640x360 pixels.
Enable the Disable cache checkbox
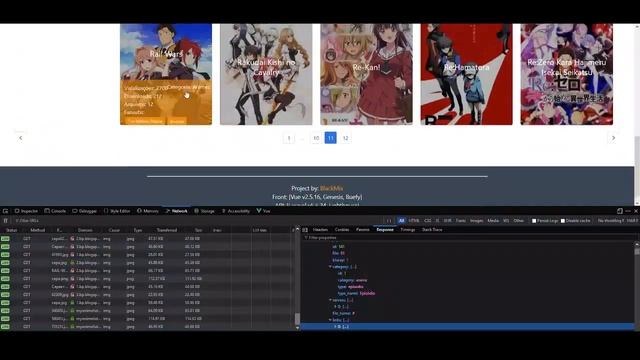coord(563,221)
